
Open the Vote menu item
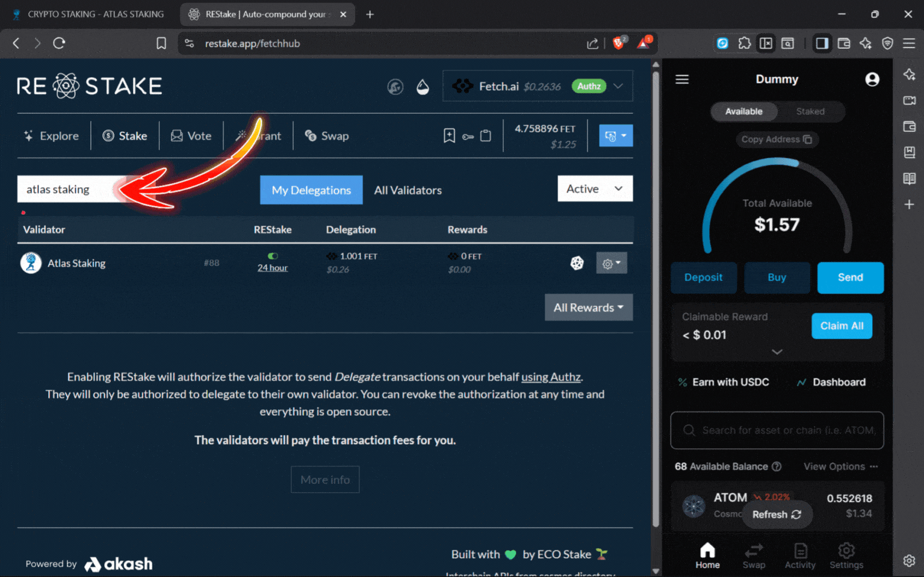[x=191, y=135]
